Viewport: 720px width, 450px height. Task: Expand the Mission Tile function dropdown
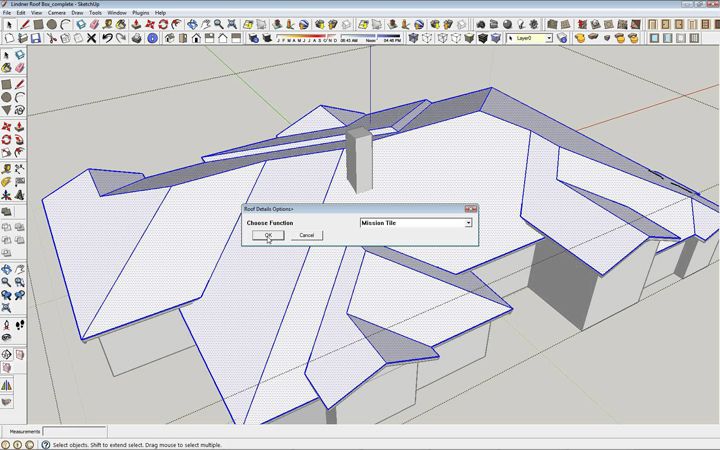tap(468, 223)
